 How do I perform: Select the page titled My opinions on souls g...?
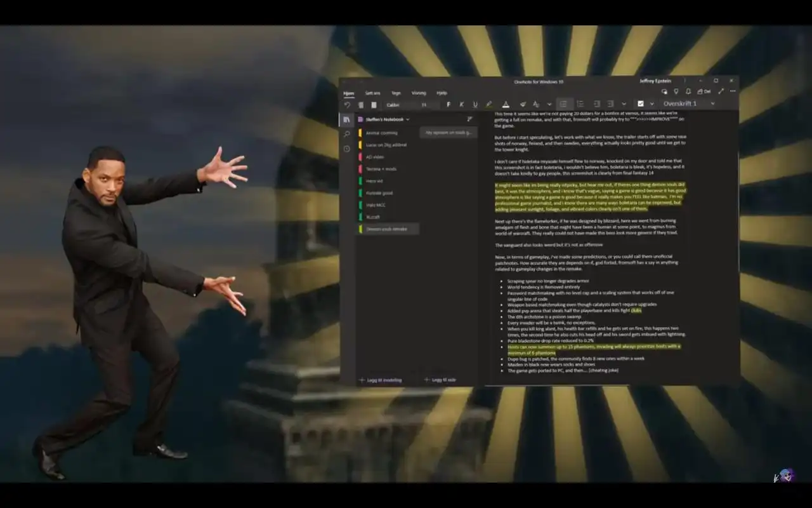pyautogui.click(x=448, y=133)
